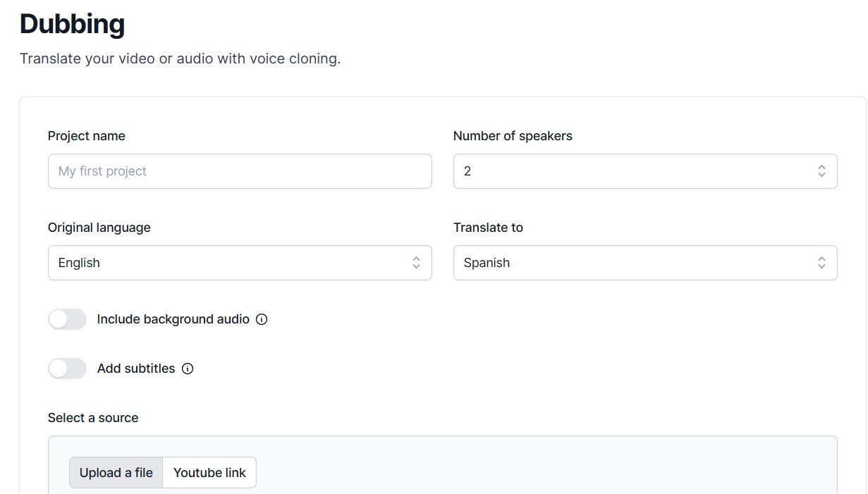Click the Project name field label
This screenshot has height=494, width=868.
click(86, 136)
